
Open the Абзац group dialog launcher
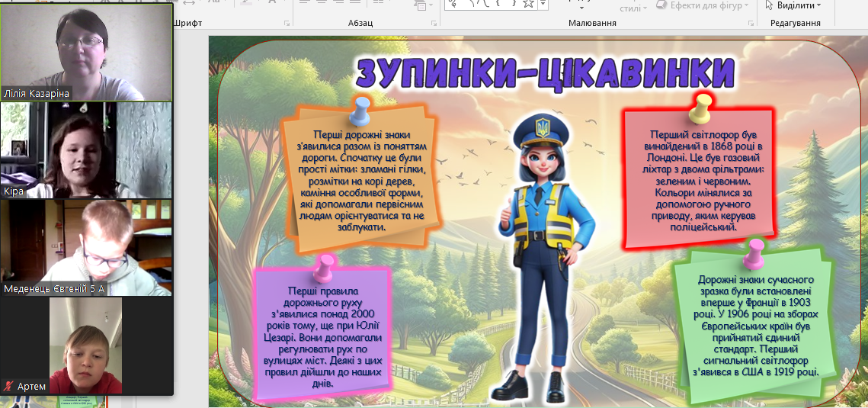click(x=434, y=23)
